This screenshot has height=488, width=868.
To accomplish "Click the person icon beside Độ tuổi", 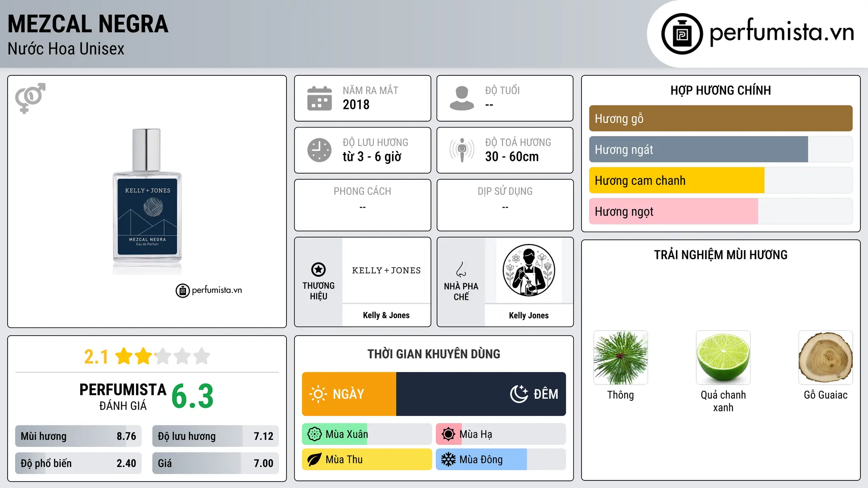I will (462, 98).
